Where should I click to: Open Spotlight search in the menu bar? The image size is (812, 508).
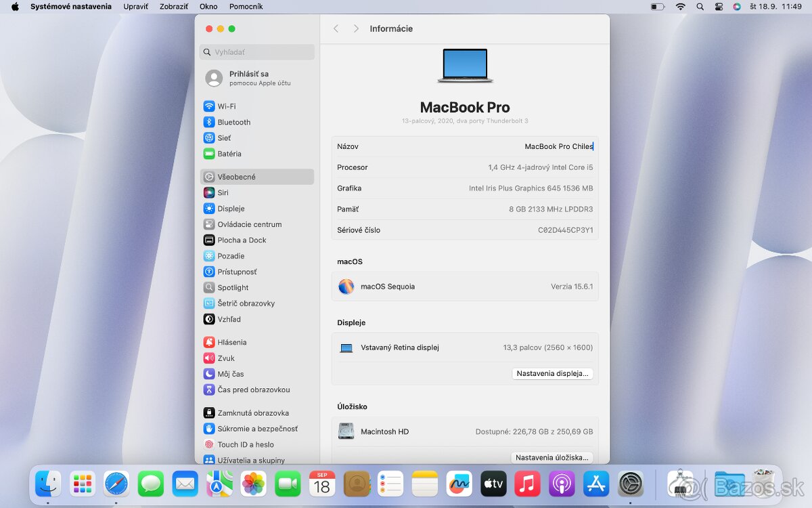[x=700, y=6]
